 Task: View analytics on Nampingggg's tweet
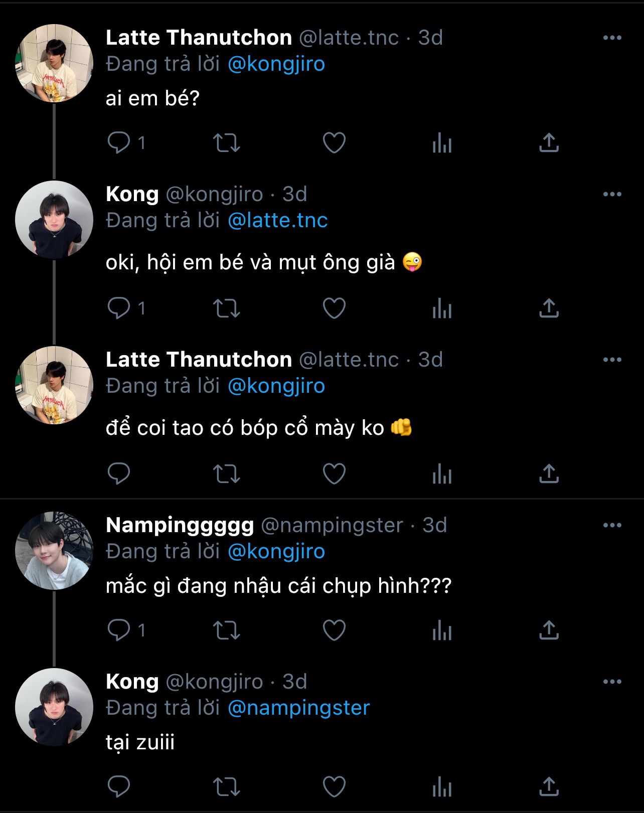tap(442, 630)
